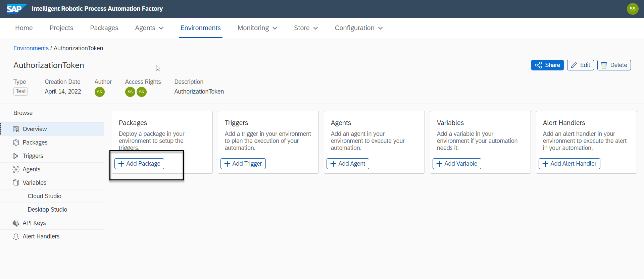Go to the Home tab
This screenshot has height=279, width=644.
point(24,28)
